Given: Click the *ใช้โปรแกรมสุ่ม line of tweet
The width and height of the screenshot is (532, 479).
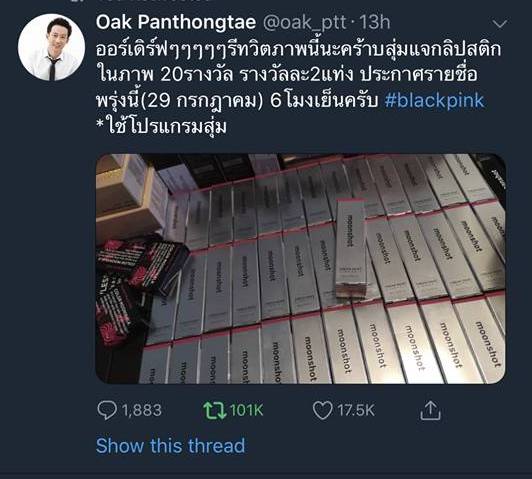Looking at the screenshot, I should [162, 127].
